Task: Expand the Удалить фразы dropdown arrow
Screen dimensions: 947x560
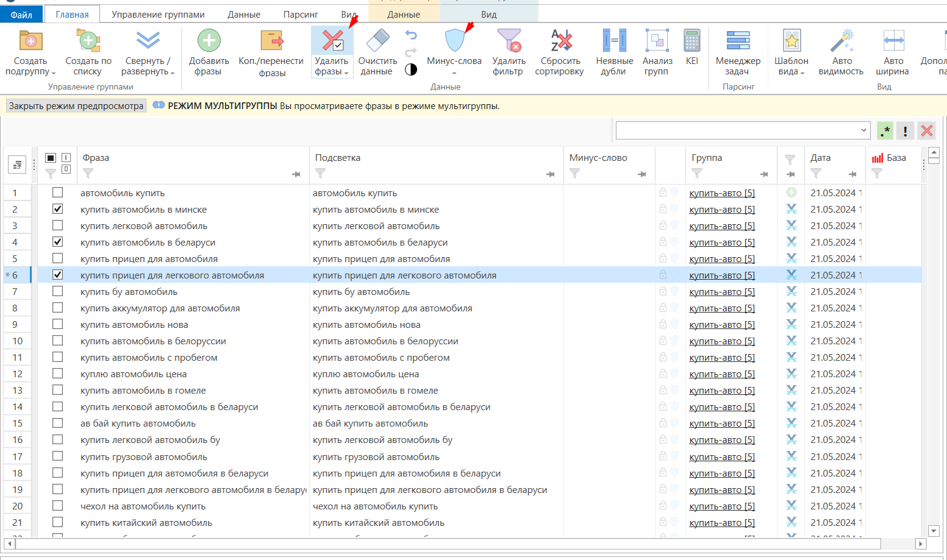Action: (346, 73)
